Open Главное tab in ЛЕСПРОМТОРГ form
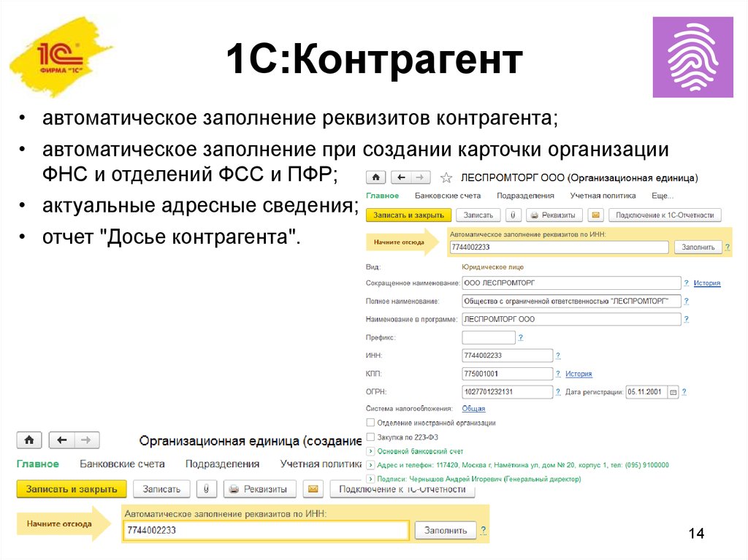 [382, 196]
